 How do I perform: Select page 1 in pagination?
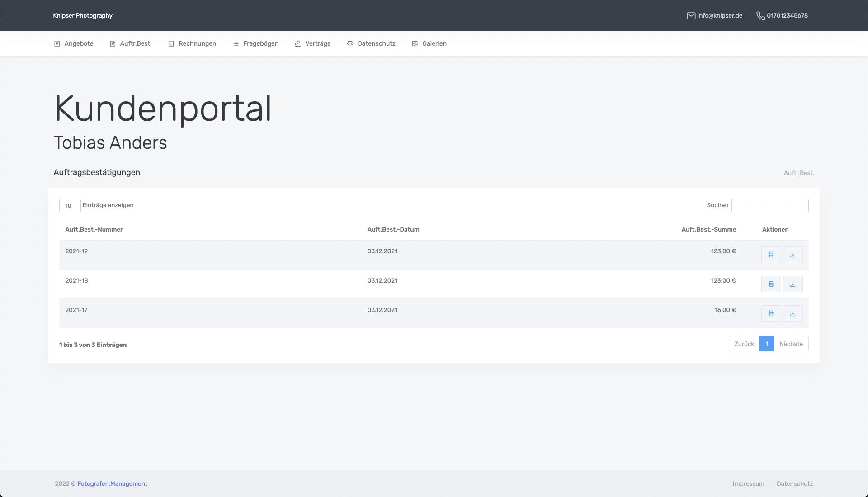point(766,344)
